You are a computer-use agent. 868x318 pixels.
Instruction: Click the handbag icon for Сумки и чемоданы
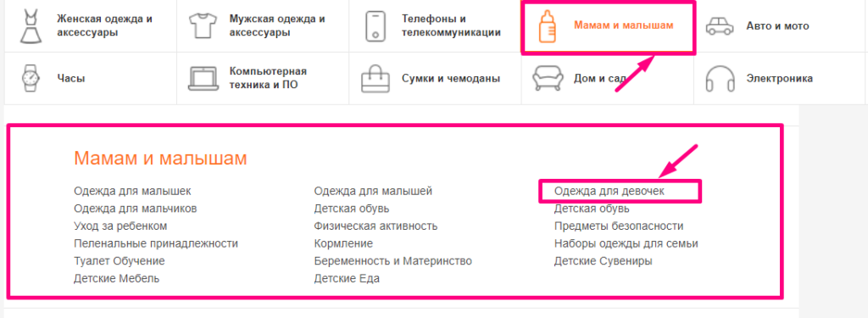376,78
